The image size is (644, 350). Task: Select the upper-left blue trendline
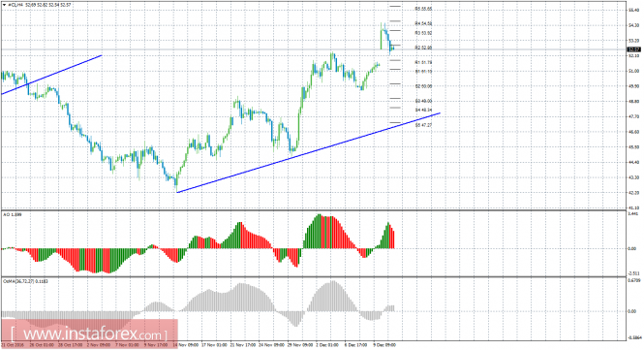pyautogui.click(x=51, y=75)
